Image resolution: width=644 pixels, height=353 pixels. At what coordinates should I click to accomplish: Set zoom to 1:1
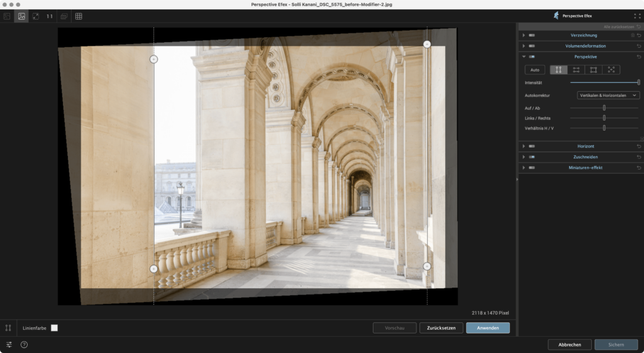[50, 16]
